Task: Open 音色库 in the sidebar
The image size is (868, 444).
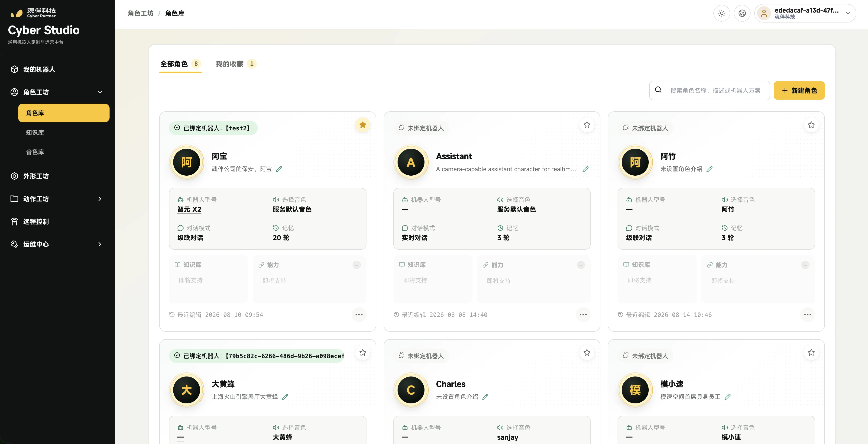Action: coord(64,152)
